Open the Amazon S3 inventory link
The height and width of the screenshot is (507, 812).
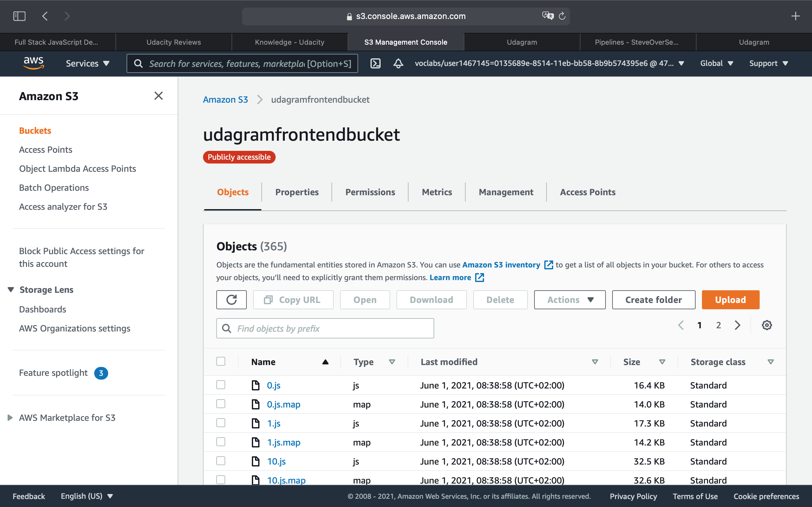tap(501, 264)
